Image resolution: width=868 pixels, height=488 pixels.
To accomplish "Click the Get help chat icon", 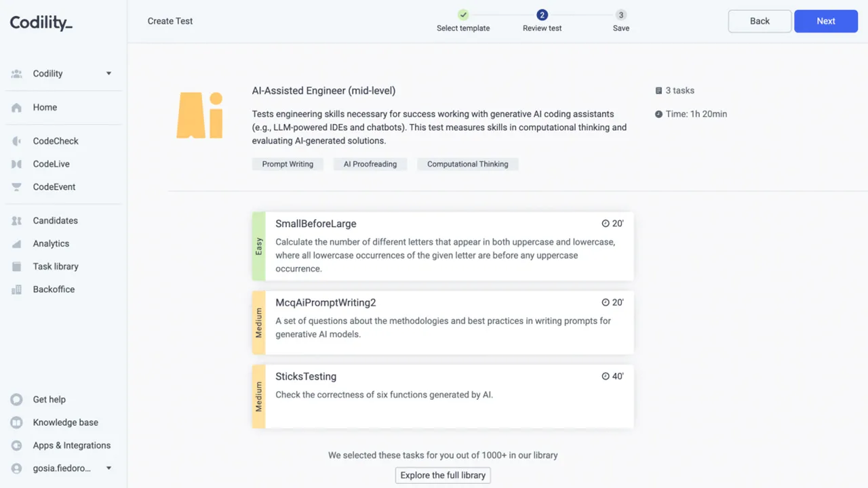I will (x=17, y=400).
